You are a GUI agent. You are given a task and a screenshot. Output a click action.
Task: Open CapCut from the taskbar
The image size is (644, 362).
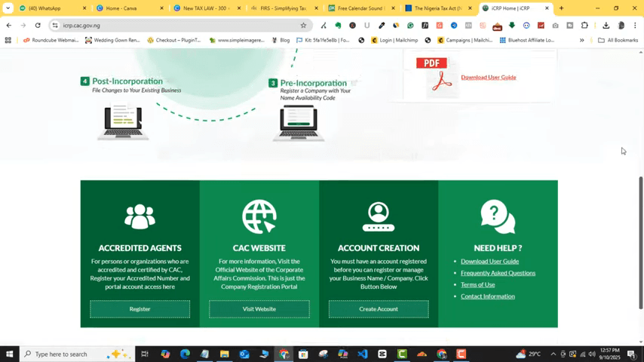click(x=382, y=354)
